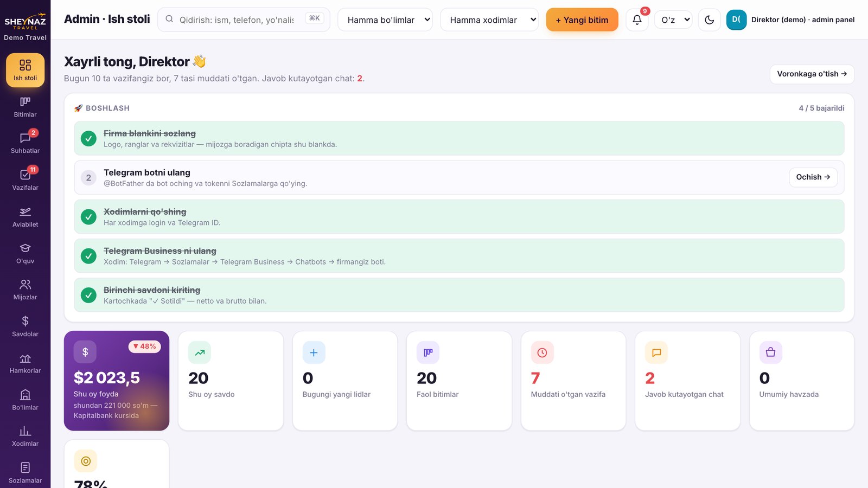Toggle the Telegram Business ni ulang checkmark
This screenshot has height=488, width=868.
(88, 256)
